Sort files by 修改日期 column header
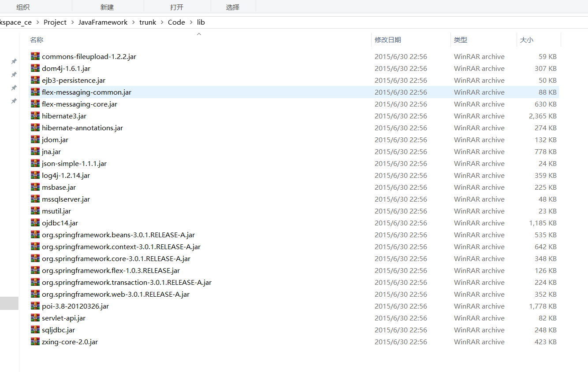This screenshot has height=372, width=588. click(388, 40)
